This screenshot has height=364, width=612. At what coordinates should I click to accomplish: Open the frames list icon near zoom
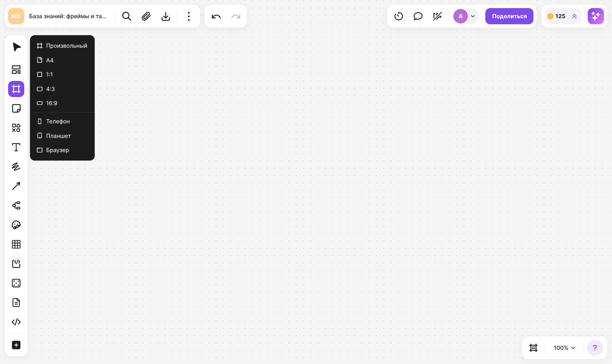(533, 348)
